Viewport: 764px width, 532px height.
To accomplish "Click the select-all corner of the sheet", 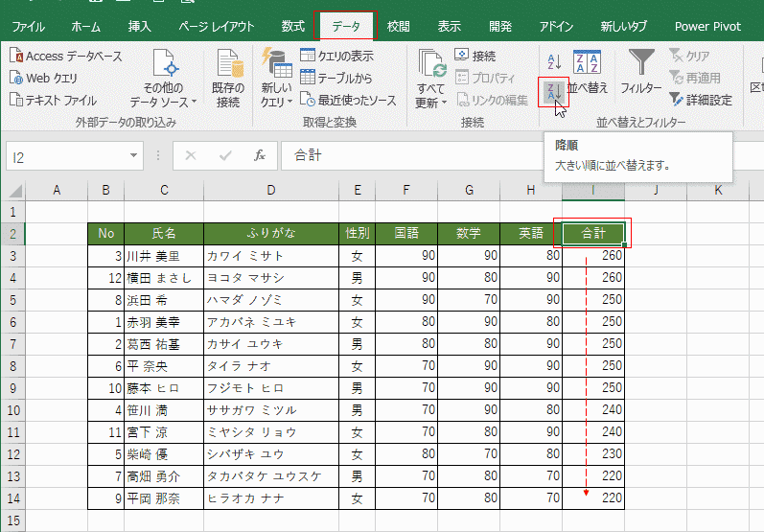I will [x=14, y=191].
